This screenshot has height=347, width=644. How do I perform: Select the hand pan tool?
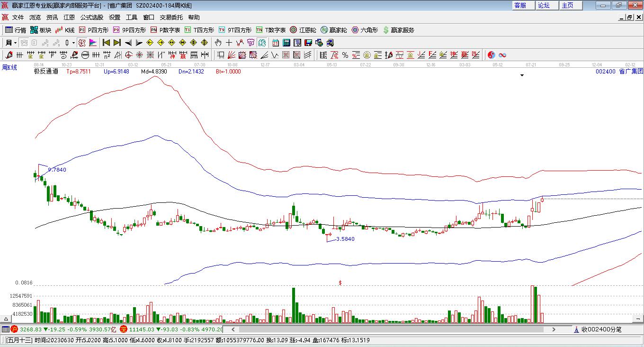point(218,43)
